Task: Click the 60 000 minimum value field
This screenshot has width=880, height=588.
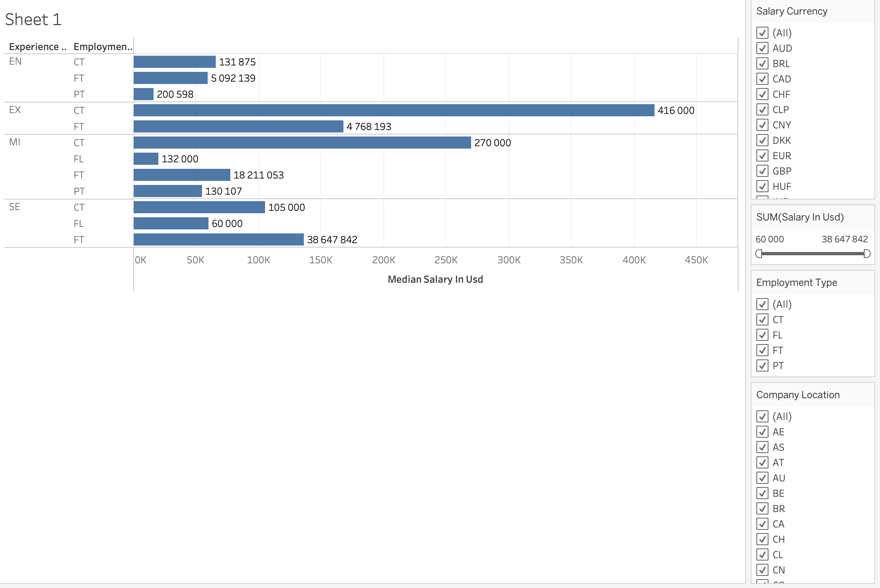Action: (770, 239)
